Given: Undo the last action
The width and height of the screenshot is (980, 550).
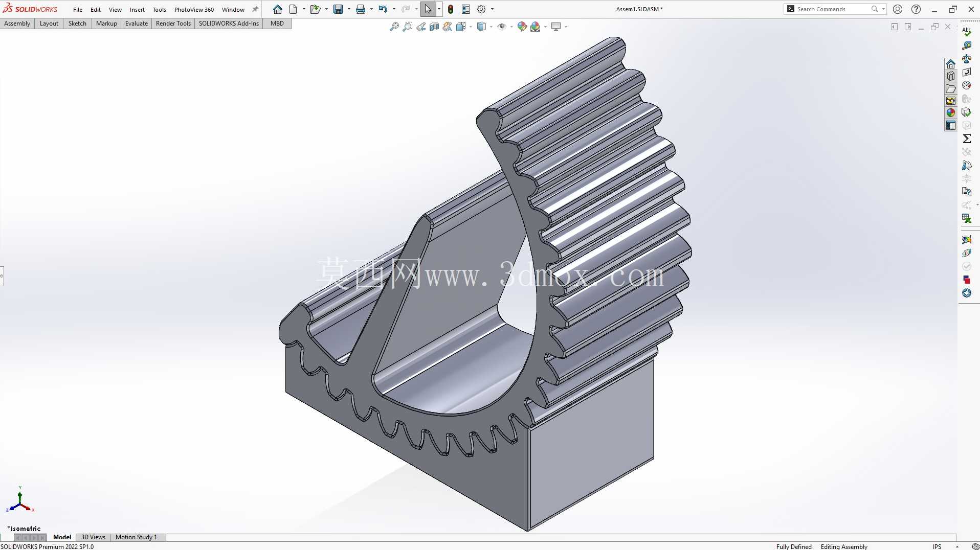Looking at the screenshot, I should pos(383,9).
